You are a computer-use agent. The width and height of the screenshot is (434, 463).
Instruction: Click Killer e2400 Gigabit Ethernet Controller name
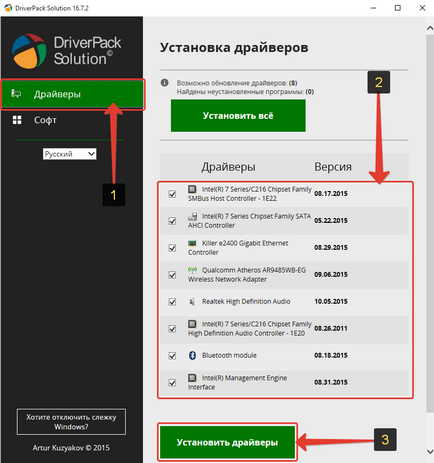pos(238,248)
